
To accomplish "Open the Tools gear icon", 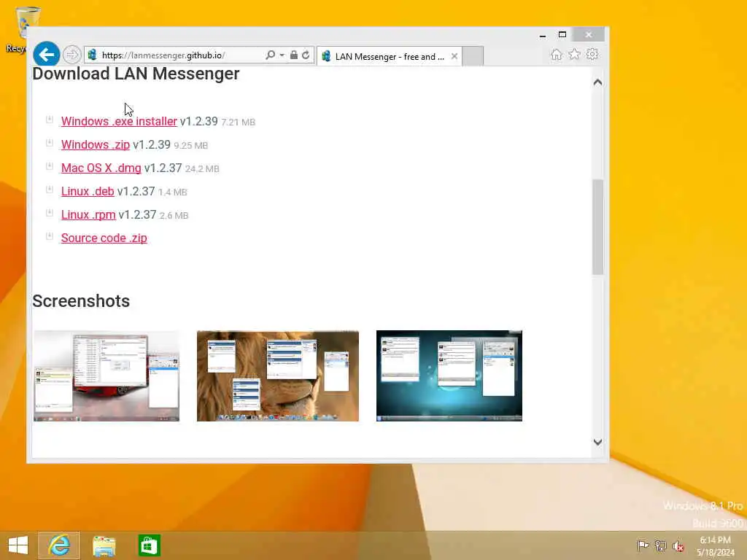I will 592,54.
